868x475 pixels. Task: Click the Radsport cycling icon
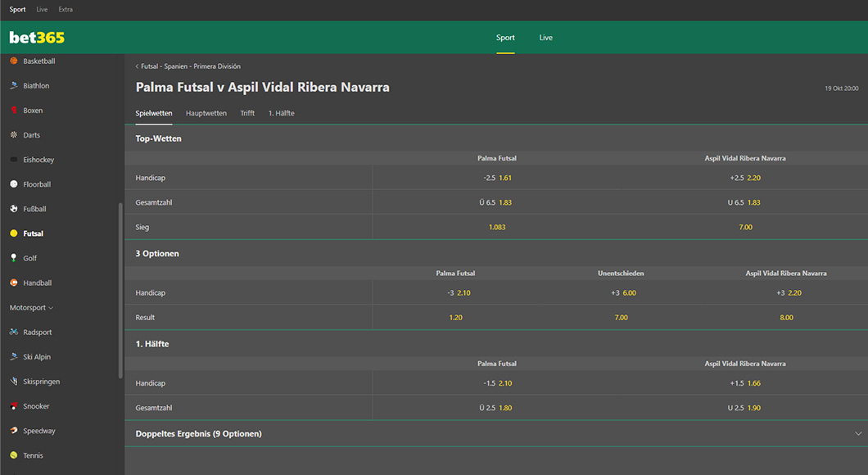point(14,332)
